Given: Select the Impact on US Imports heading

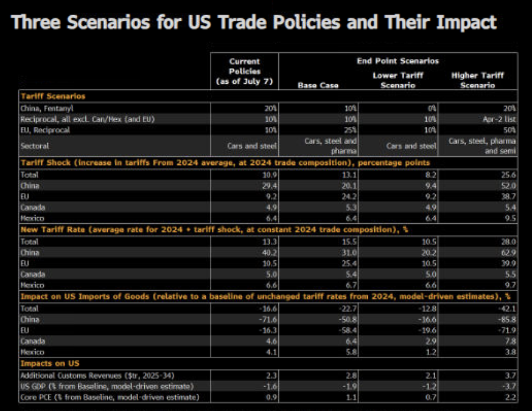Looking at the screenshot, I should pos(265,297).
